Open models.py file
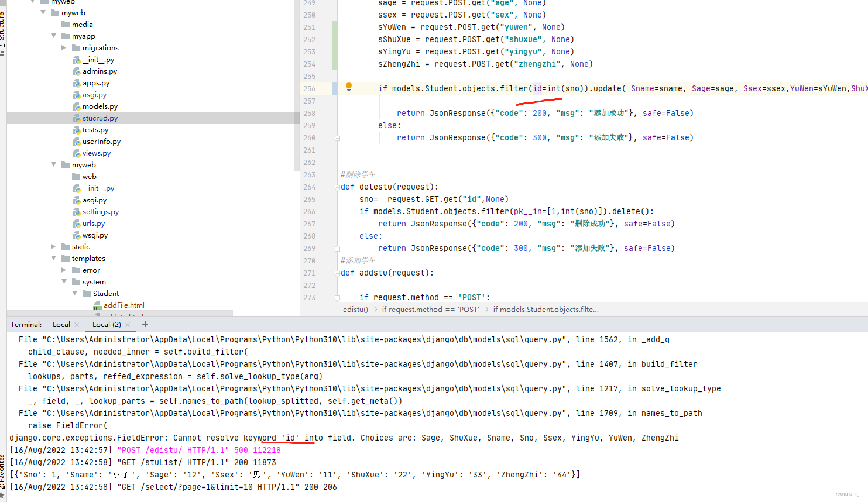 point(100,106)
